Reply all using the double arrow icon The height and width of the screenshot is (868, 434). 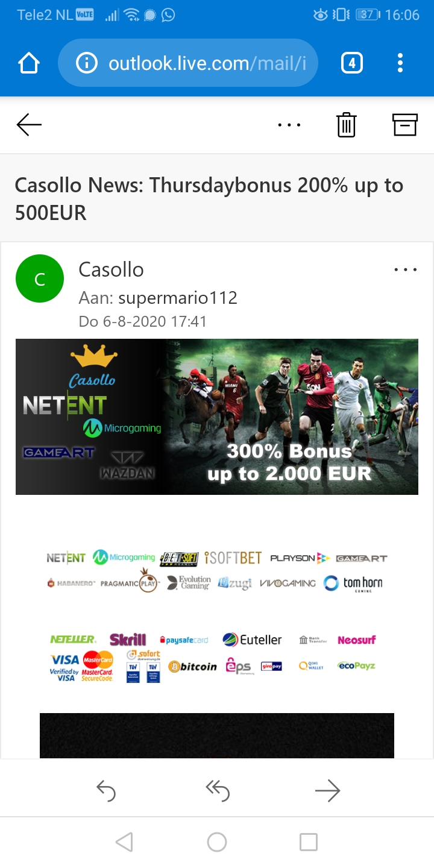point(217,791)
